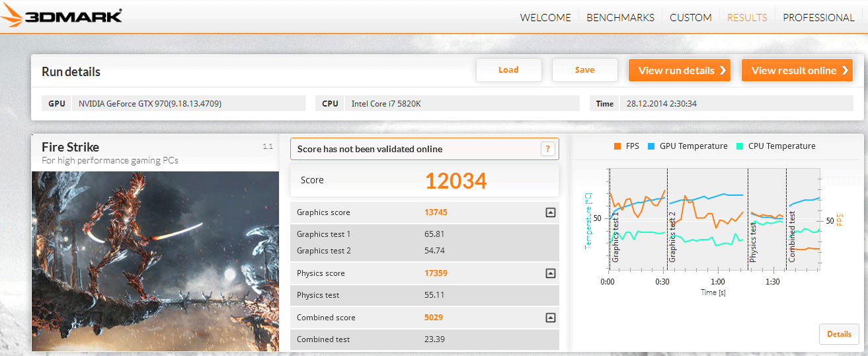Viewport: 868px width, 356px height.
Task: Open the Professional tab
Action: (x=818, y=18)
